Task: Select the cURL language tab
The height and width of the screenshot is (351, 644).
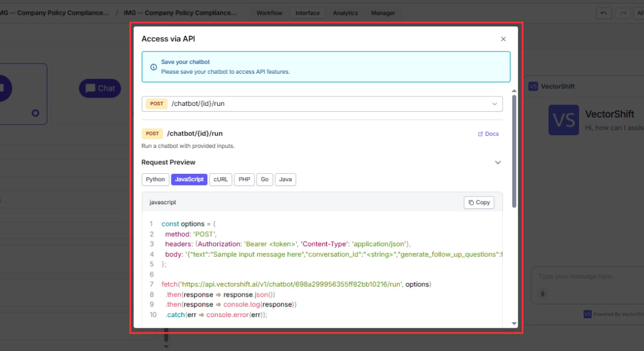Action: tap(221, 180)
